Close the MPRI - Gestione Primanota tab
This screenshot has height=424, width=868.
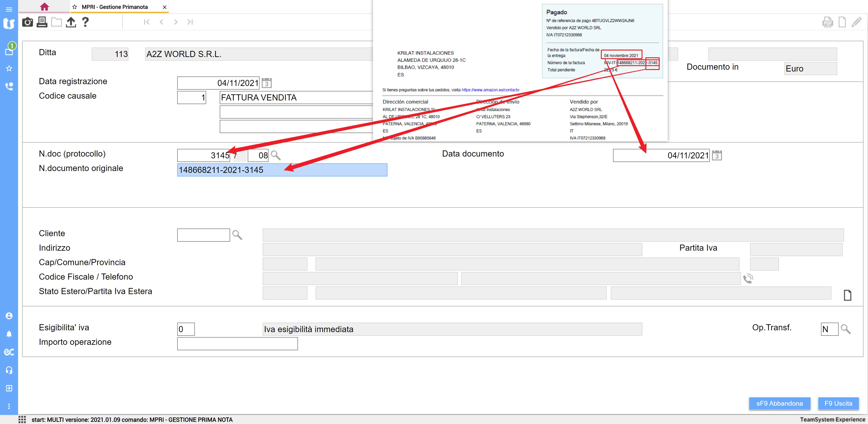click(164, 7)
